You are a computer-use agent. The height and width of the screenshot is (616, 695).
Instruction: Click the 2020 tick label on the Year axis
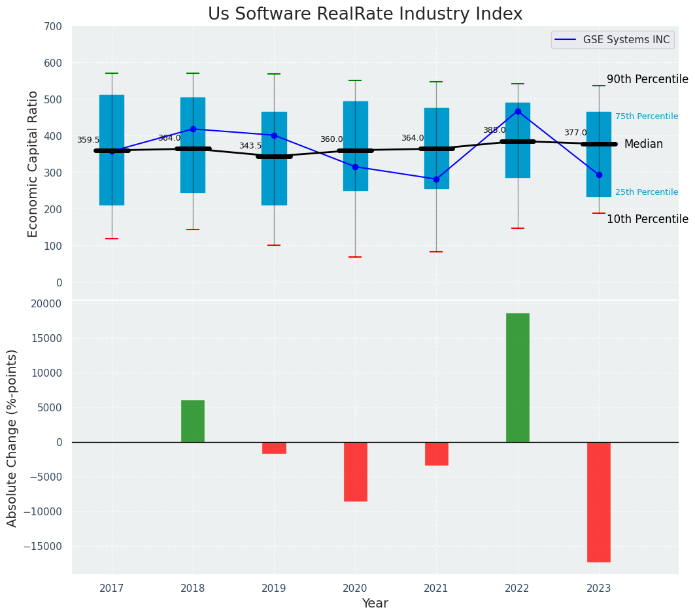click(355, 588)
